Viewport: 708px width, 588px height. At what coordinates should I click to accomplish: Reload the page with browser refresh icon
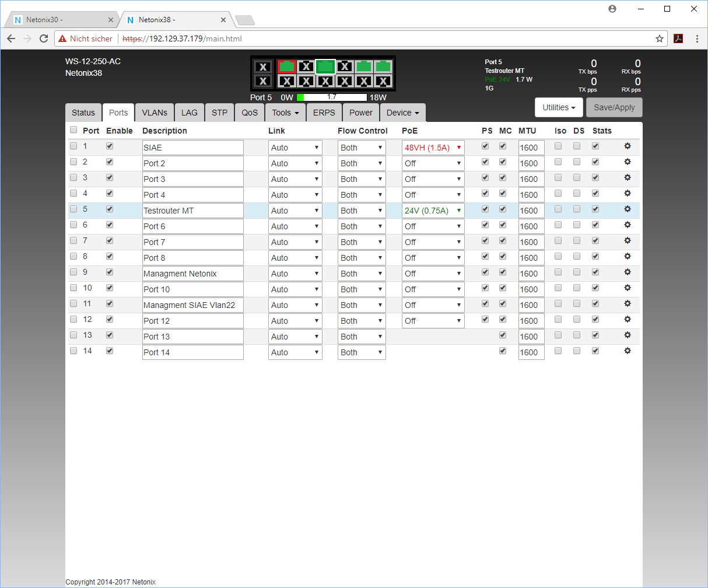pos(44,38)
